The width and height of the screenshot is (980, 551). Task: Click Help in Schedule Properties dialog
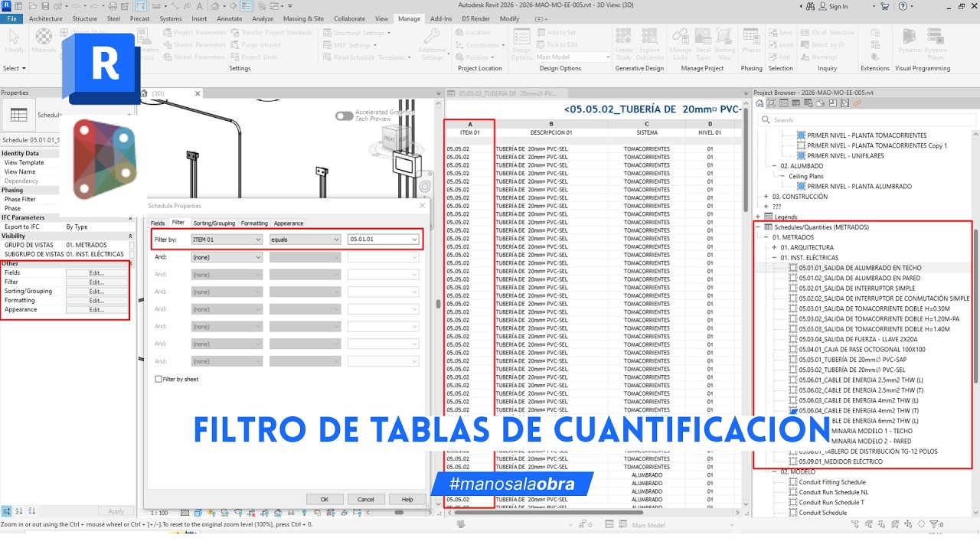coord(407,499)
